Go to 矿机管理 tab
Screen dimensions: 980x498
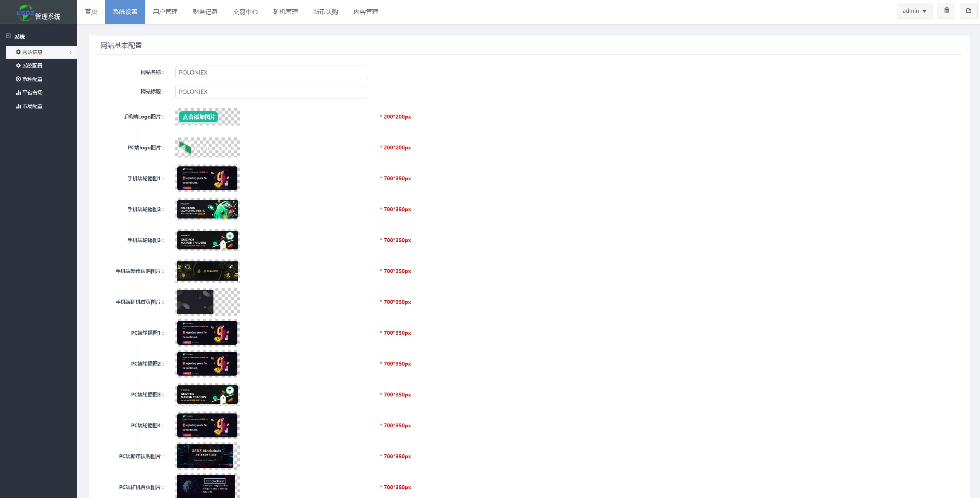[285, 12]
